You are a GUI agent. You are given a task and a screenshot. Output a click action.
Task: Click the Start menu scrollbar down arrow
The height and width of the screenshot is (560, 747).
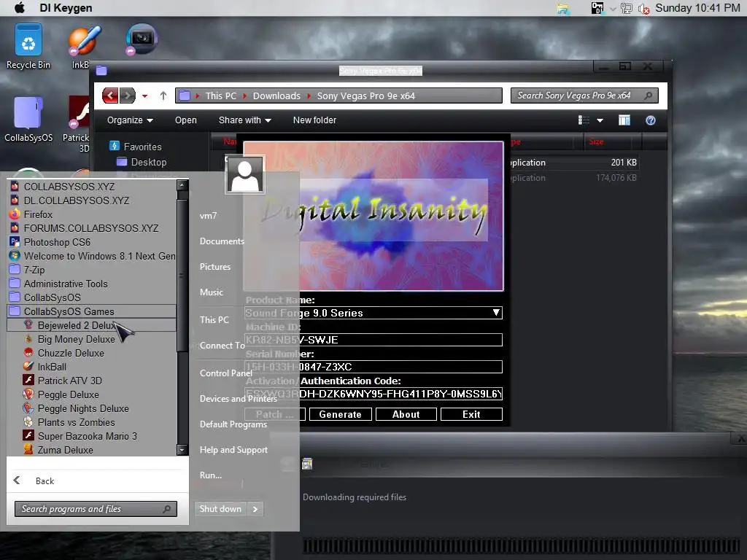coord(182,449)
